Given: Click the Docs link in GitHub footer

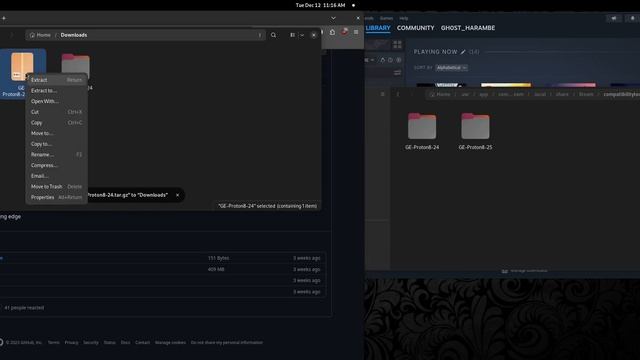Looking at the screenshot, I should 125,342.
